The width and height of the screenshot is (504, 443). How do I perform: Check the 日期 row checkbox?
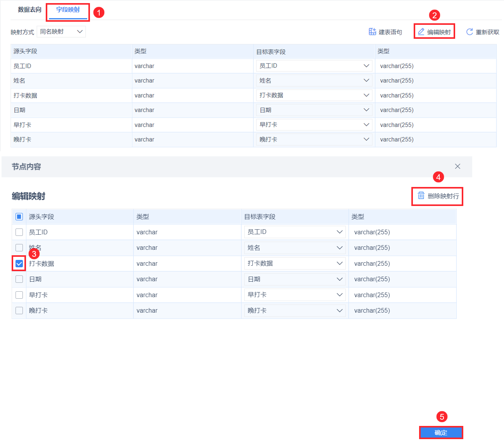(19, 279)
